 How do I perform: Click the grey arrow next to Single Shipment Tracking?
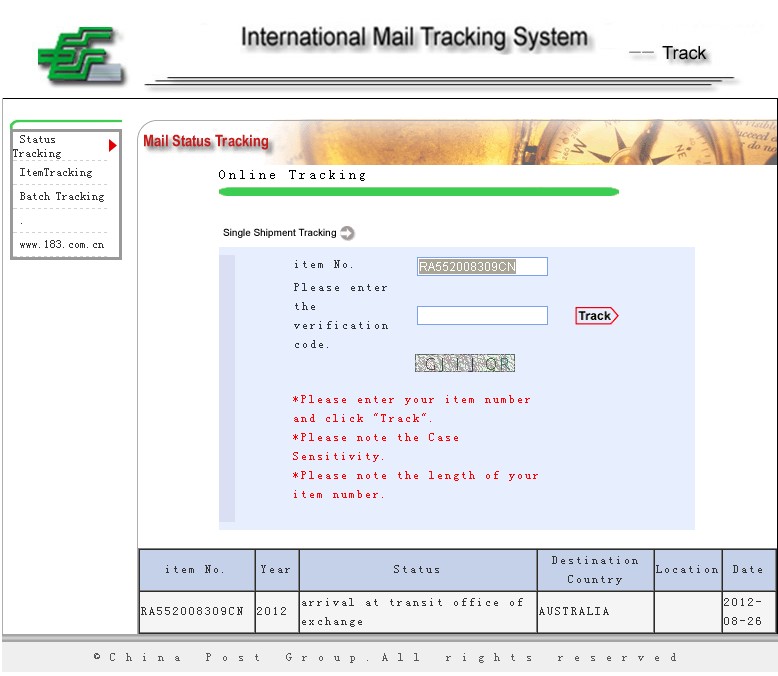(347, 233)
